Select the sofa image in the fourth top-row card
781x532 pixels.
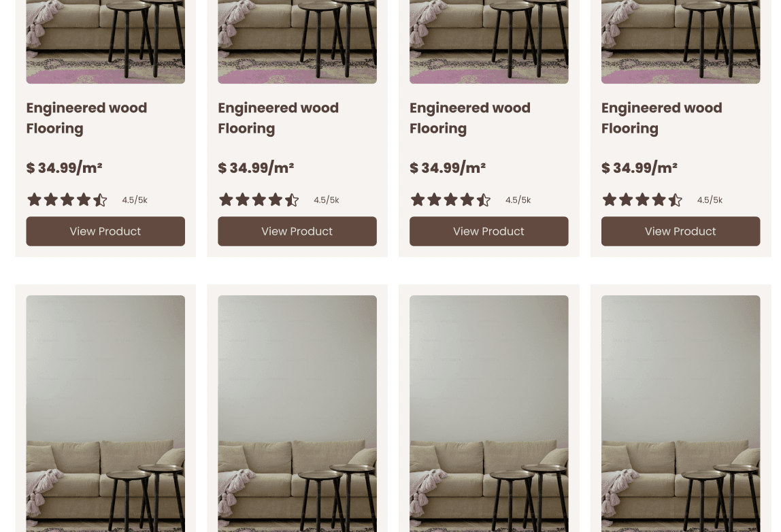coord(680,41)
